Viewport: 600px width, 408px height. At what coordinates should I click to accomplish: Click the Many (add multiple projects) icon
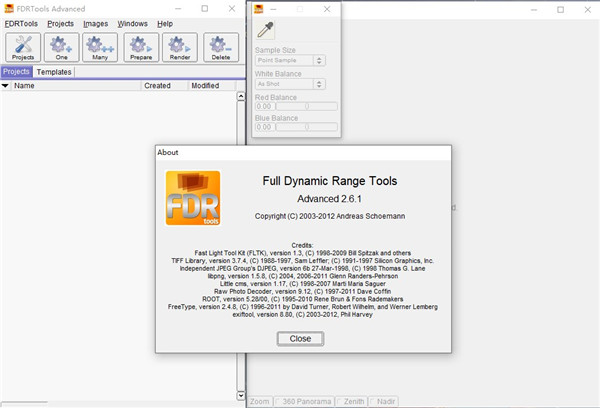click(100, 47)
